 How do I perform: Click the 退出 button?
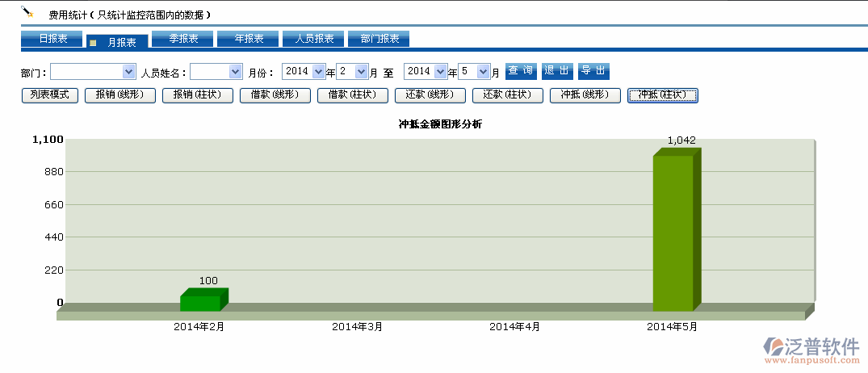point(557,71)
